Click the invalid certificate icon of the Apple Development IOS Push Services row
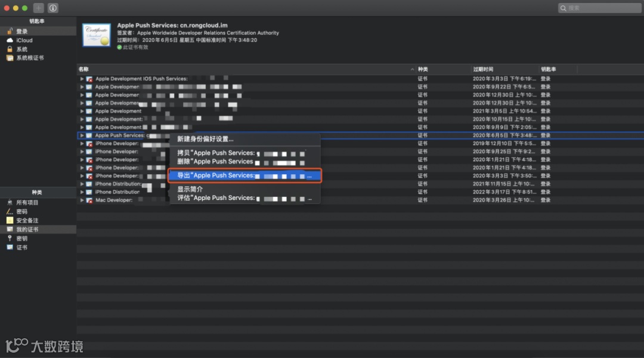This screenshot has width=644, height=358. tap(89, 79)
